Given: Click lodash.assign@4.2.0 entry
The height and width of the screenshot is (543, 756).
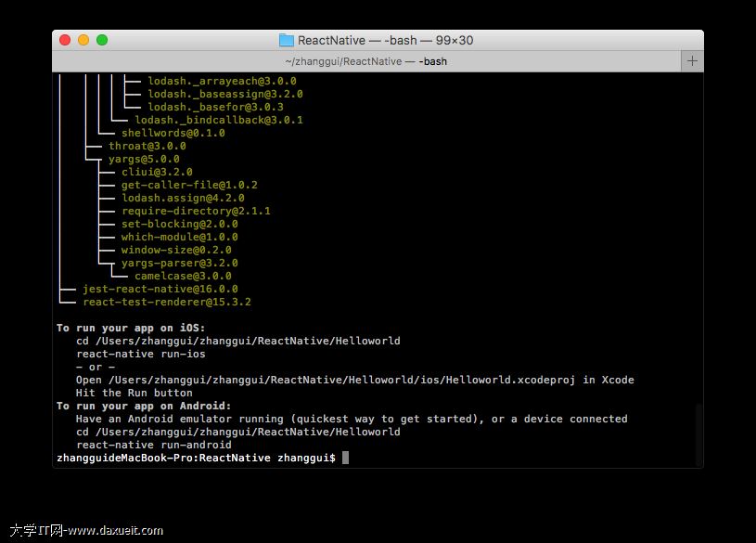Looking at the screenshot, I should [183, 199].
